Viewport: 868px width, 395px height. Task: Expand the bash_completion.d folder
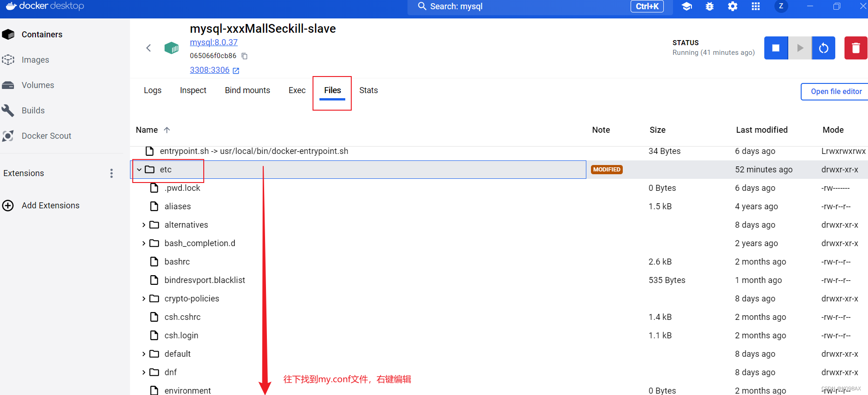(x=144, y=243)
